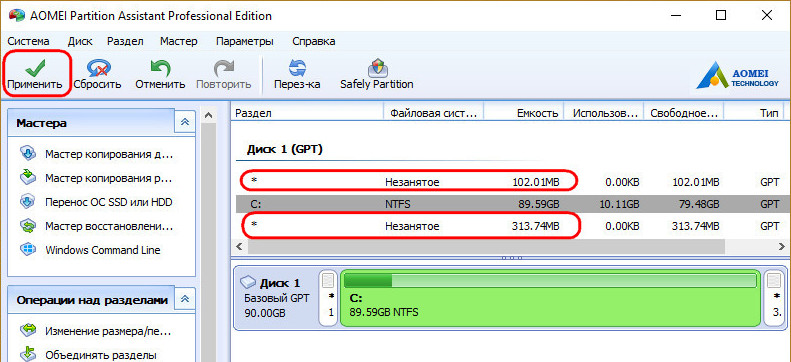Launch Мастер копирования диска icon
This screenshot has height=362, width=791.
tap(27, 153)
